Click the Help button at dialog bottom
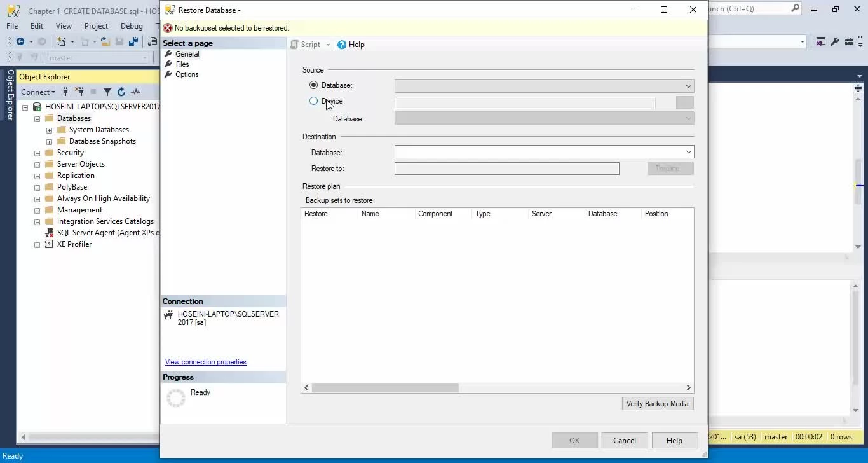 (674, 441)
